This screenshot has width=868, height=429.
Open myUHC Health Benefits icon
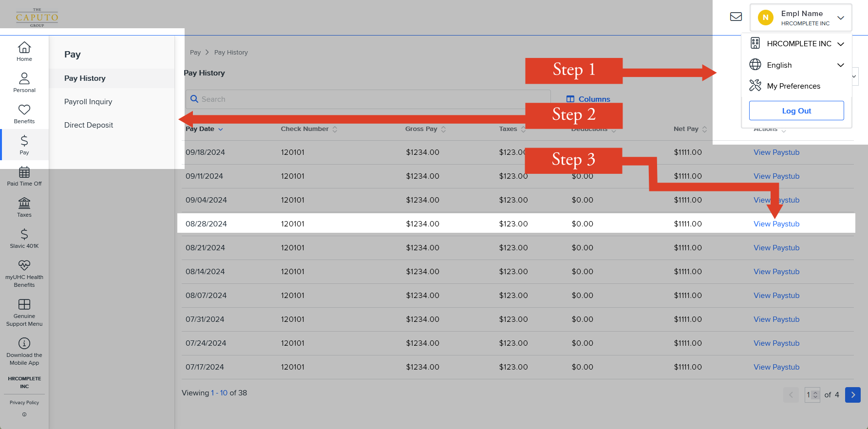[24, 265]
